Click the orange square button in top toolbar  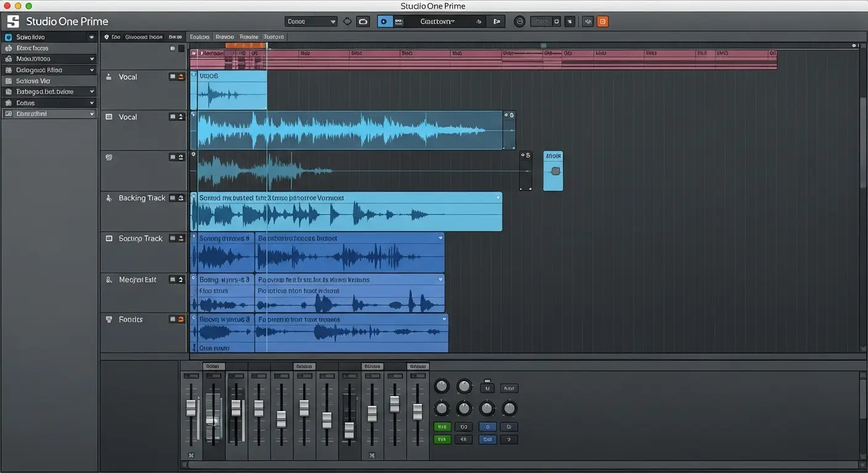(x=603, y=22)
